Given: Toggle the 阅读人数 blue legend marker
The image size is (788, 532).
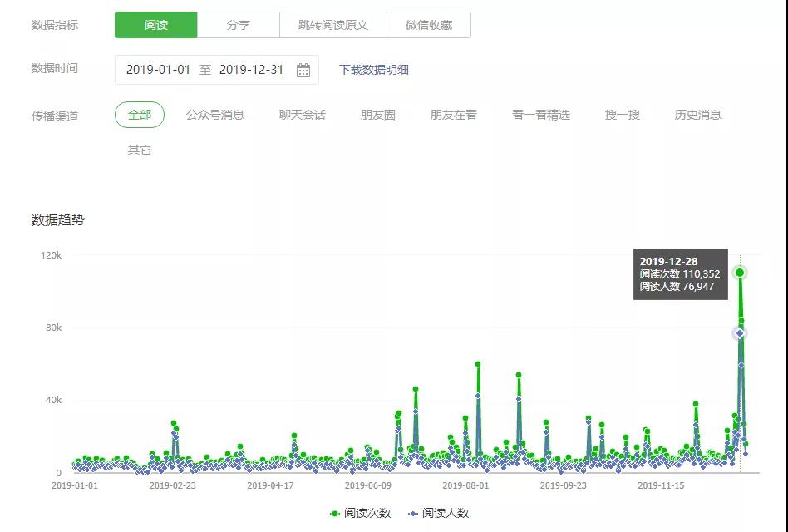Looking at the screenshot, I should point(412,514).
